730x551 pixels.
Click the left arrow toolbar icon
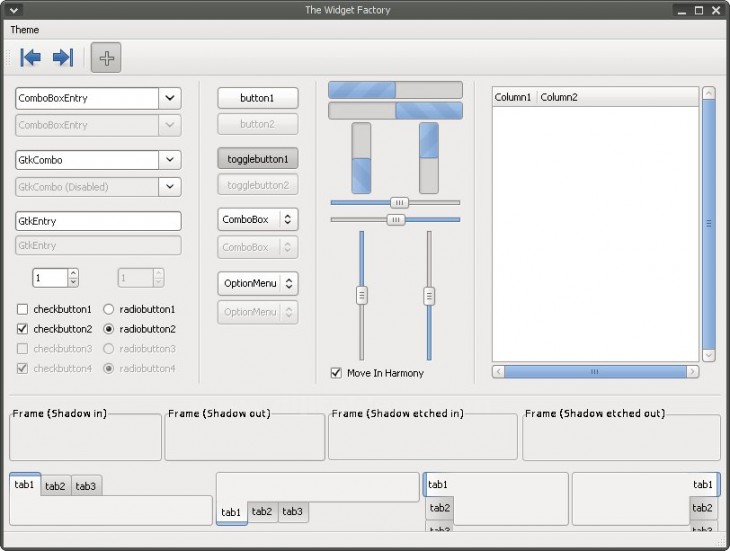click(x=31, y=58)
